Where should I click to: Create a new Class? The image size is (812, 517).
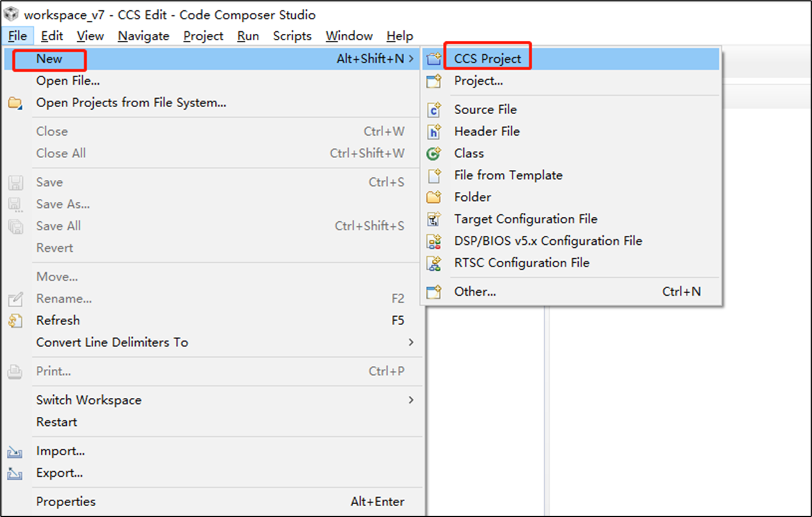[x=571, y=153]
